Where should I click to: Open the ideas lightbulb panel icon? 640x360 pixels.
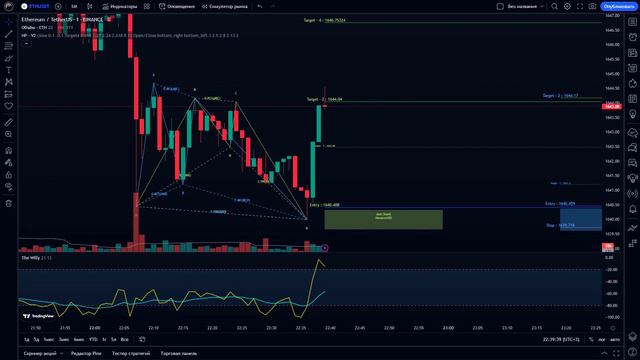(632, 115)
